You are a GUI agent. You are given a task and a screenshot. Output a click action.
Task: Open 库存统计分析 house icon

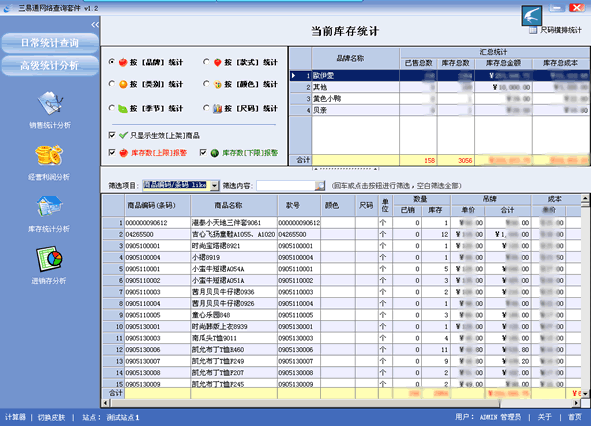click(x=49, y=206)
